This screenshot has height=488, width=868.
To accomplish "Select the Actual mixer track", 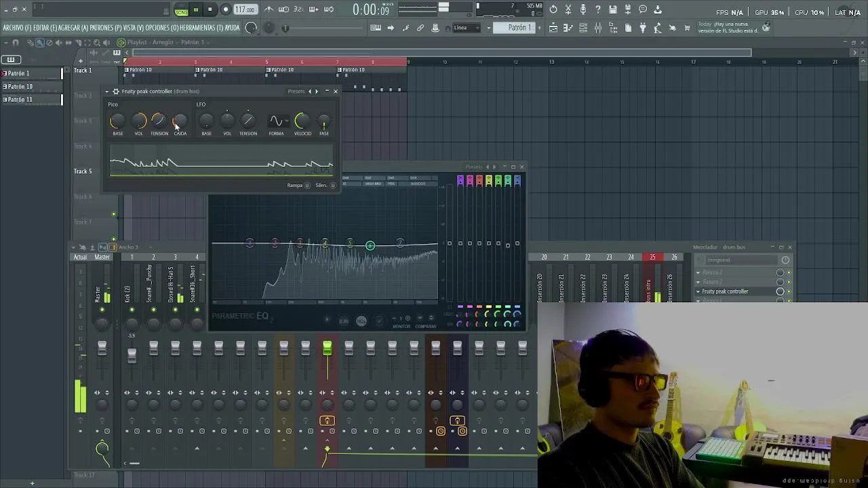I will tap(80, 258).
